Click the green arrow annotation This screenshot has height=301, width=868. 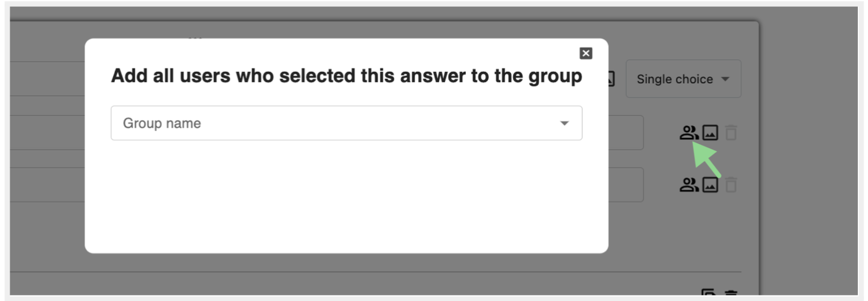707,161
